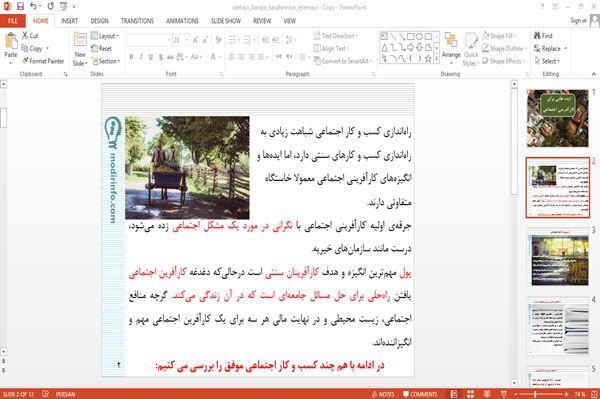Click the Copy icon
Viewport: 600px width, 399px height.
[x=32, y=49]
